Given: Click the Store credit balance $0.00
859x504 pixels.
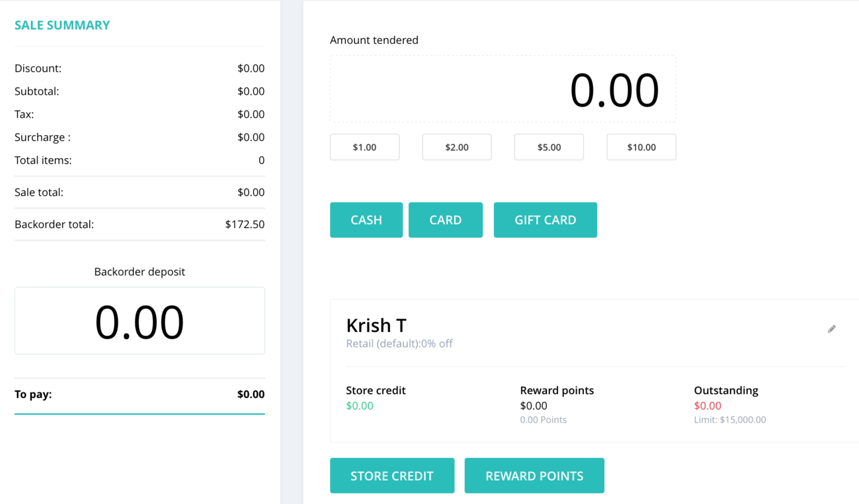Looking at the screenshot, I should 360,405.
